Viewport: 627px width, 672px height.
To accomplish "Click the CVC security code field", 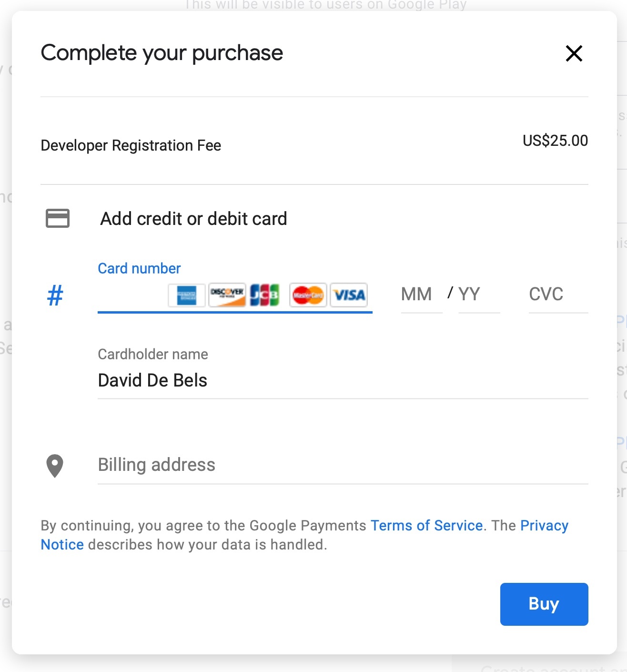I will click(556, 295).
